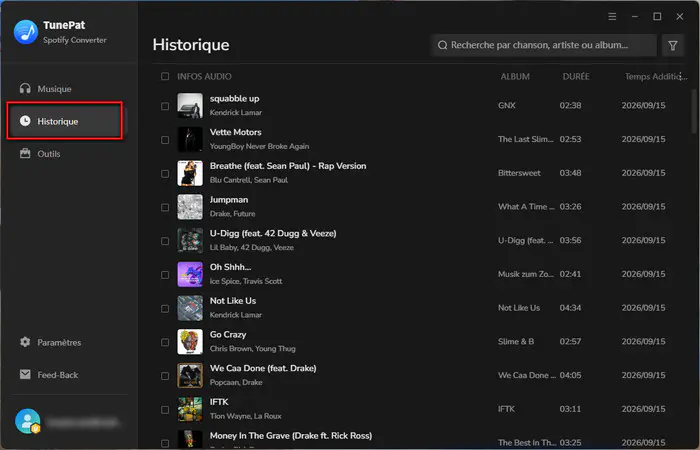Click the TunePat Spotify Converter logo

coord(26,32)
